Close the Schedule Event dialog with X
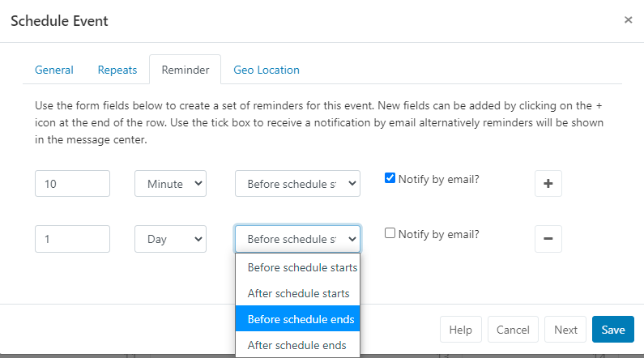Image resolution: width=644 pixels, height=358 pixels. (628, 20)
